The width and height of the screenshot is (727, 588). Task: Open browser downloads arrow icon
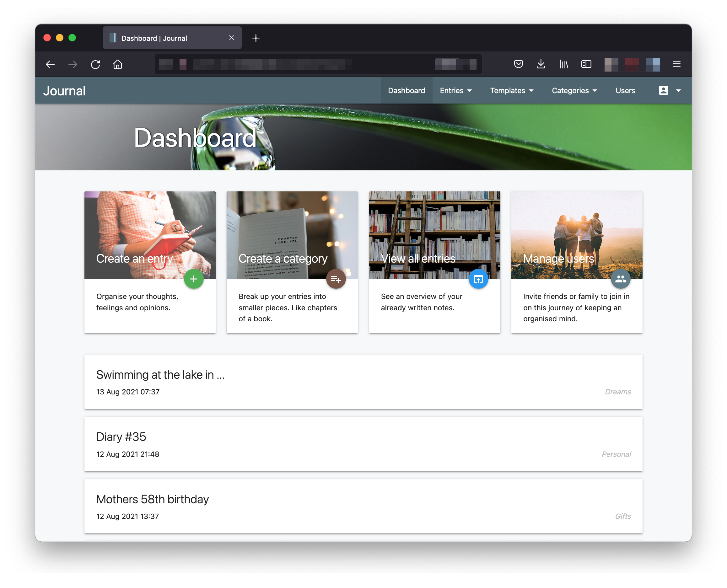tap(541, 64)
